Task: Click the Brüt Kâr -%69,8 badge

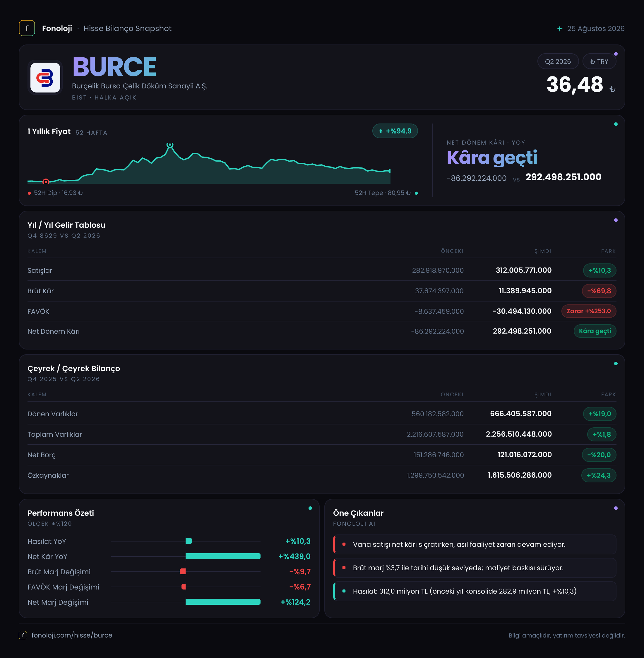Action: click(599, 291)
